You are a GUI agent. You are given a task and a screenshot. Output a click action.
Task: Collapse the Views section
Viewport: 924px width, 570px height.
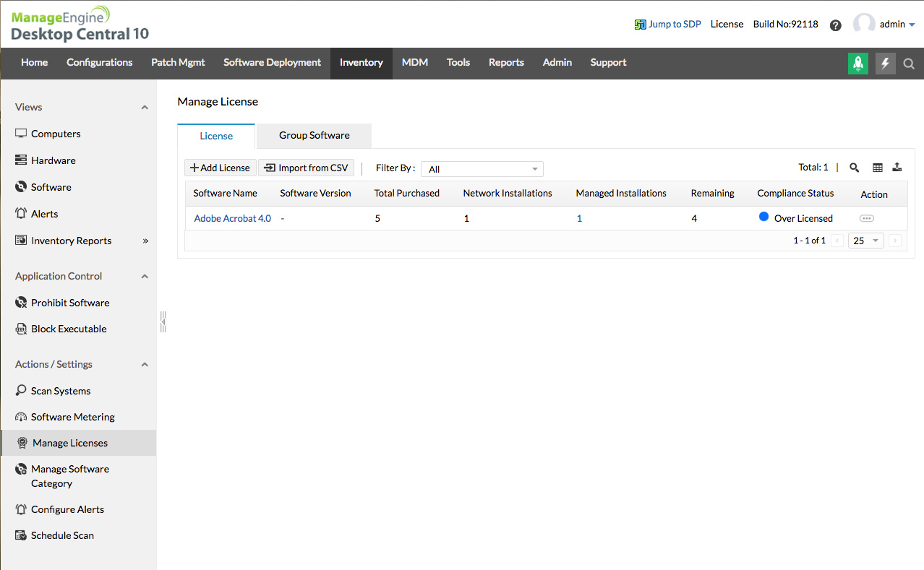point(145,107)
